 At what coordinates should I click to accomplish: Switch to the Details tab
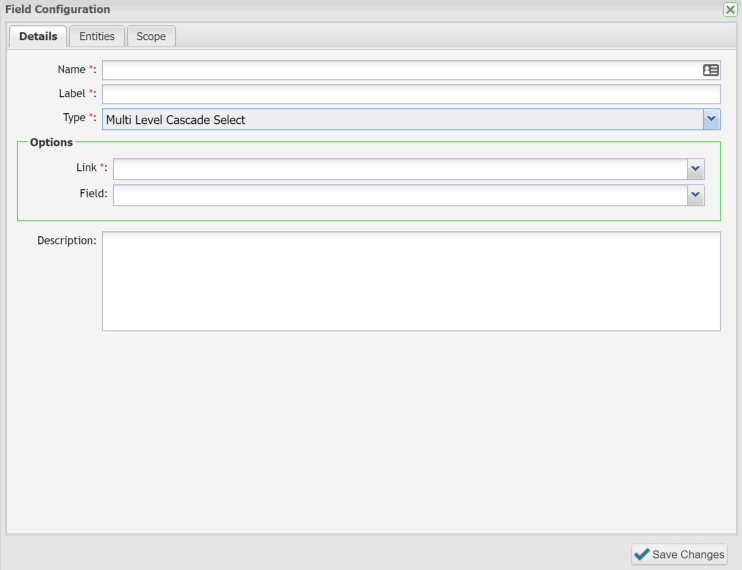38,37
